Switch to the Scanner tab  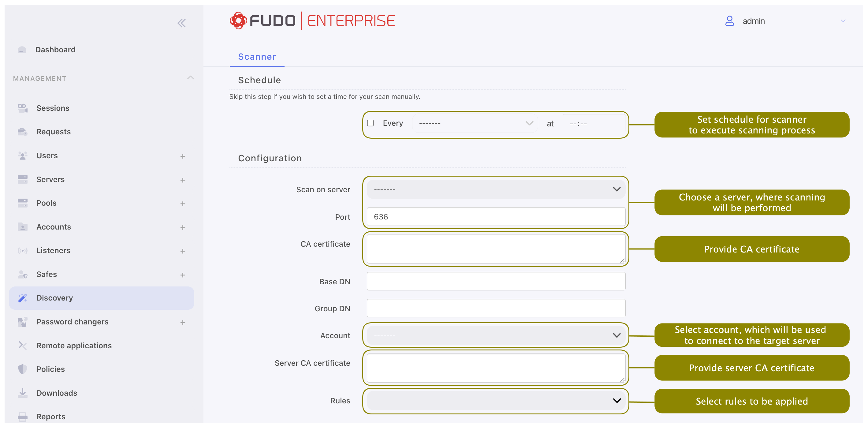point(257,57)
